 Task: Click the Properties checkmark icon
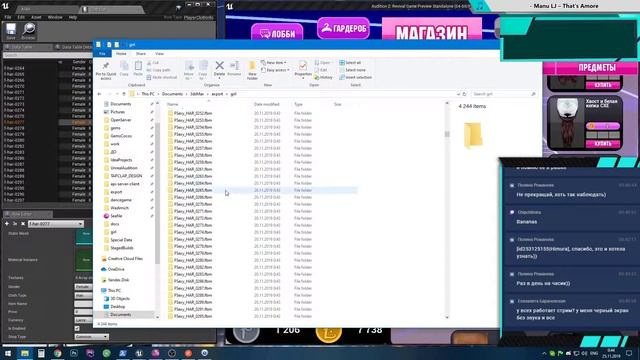[x=303, y=66]
